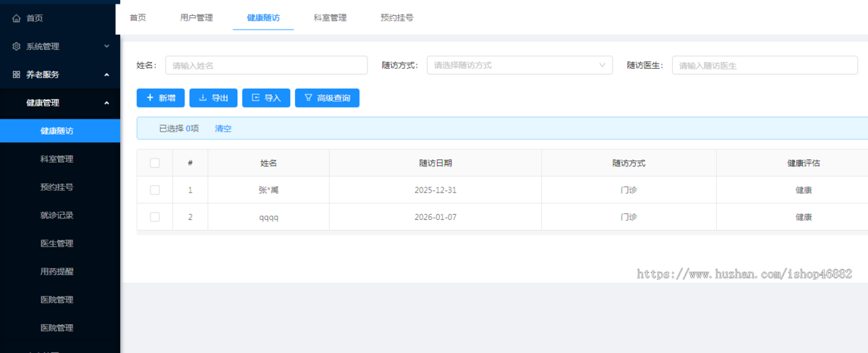Click the download icon on 导出 button

click(x=203, y=98)
